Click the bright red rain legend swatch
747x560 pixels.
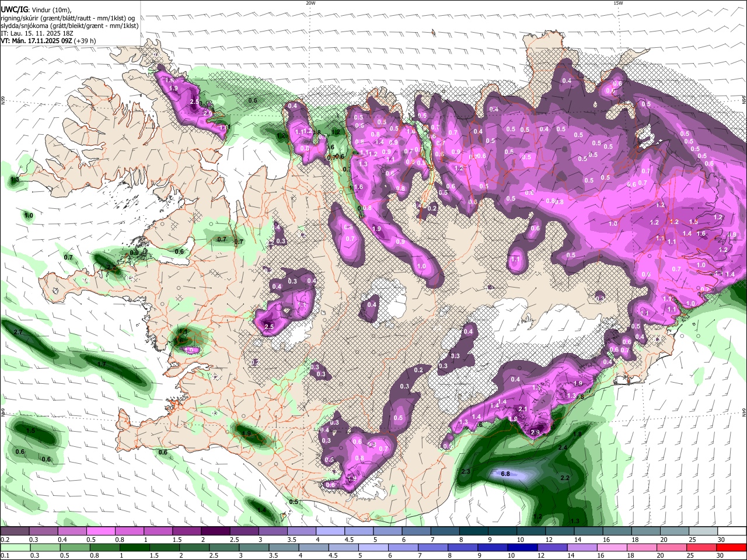click(732, 547)
